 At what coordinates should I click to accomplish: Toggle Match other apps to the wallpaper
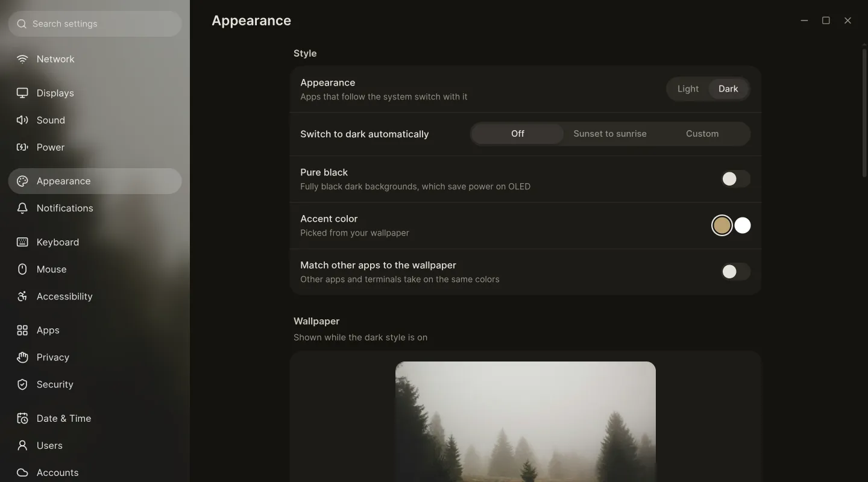735,272
